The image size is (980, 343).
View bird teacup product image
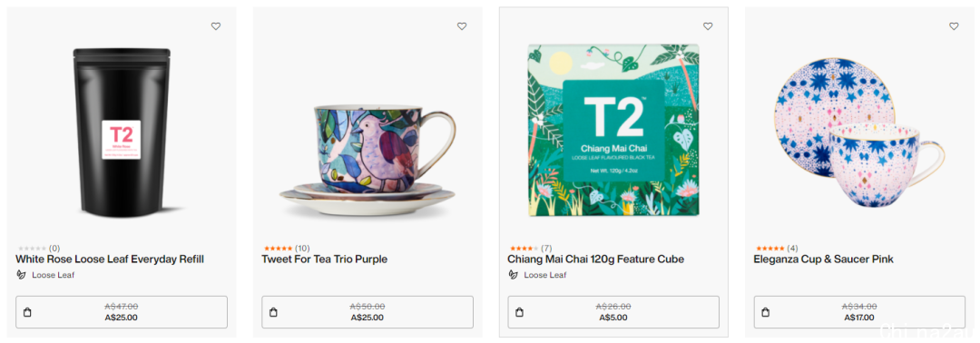coord(367,160)
